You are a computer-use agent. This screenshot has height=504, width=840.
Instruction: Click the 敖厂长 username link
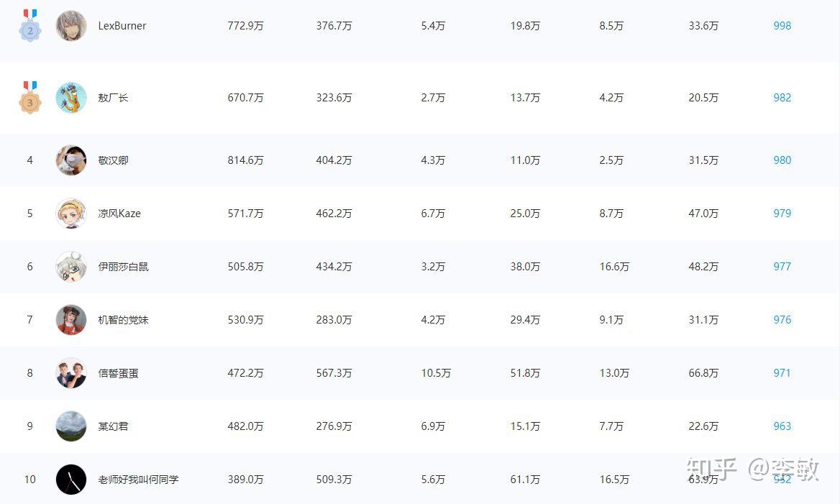[113, 98]
